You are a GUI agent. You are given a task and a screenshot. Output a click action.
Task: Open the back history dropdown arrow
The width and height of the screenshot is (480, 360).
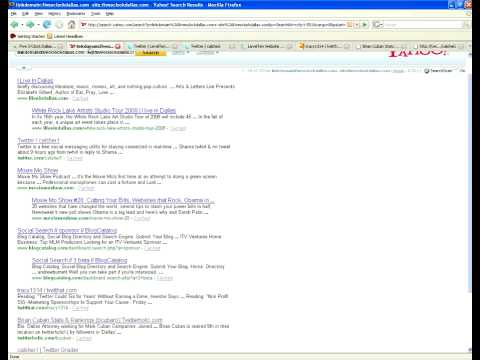22,25
